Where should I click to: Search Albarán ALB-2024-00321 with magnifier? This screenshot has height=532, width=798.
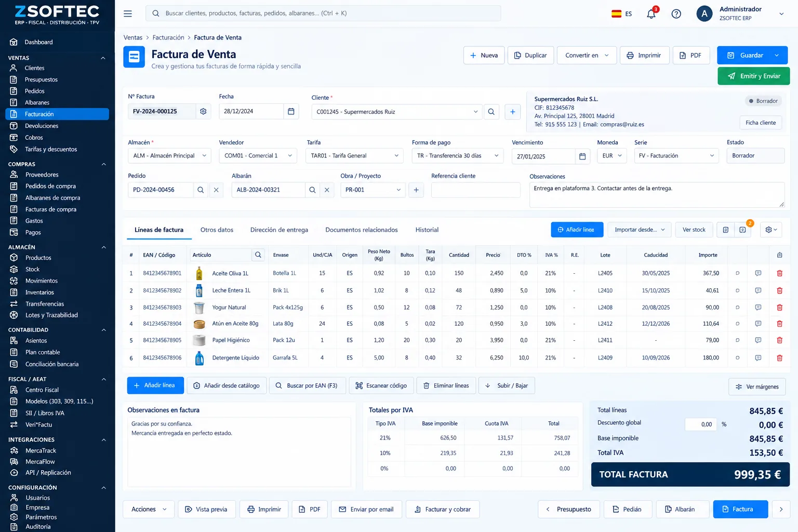(312, 190)
